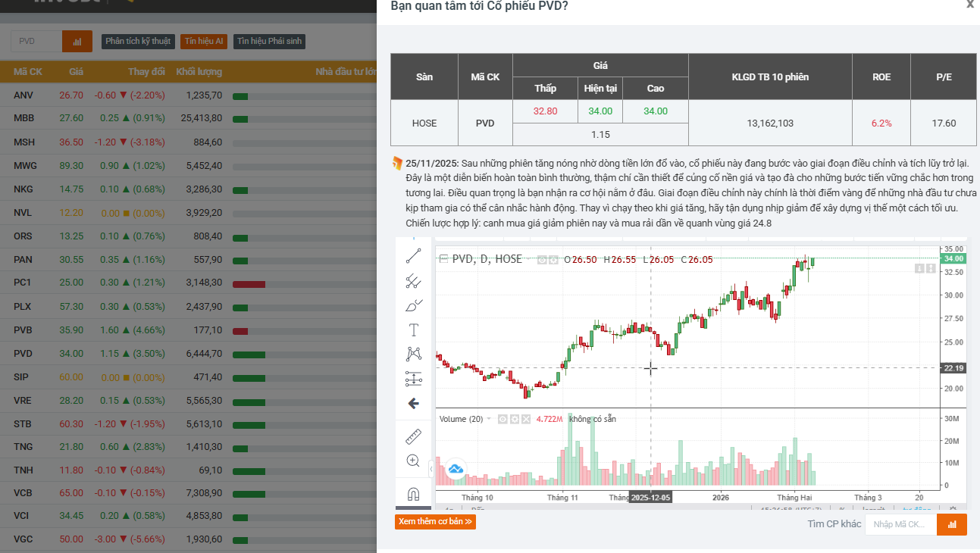Toggle the magnet mode tool
The height and width of the screenshot is (553, 980).
(x=413, y=494)
